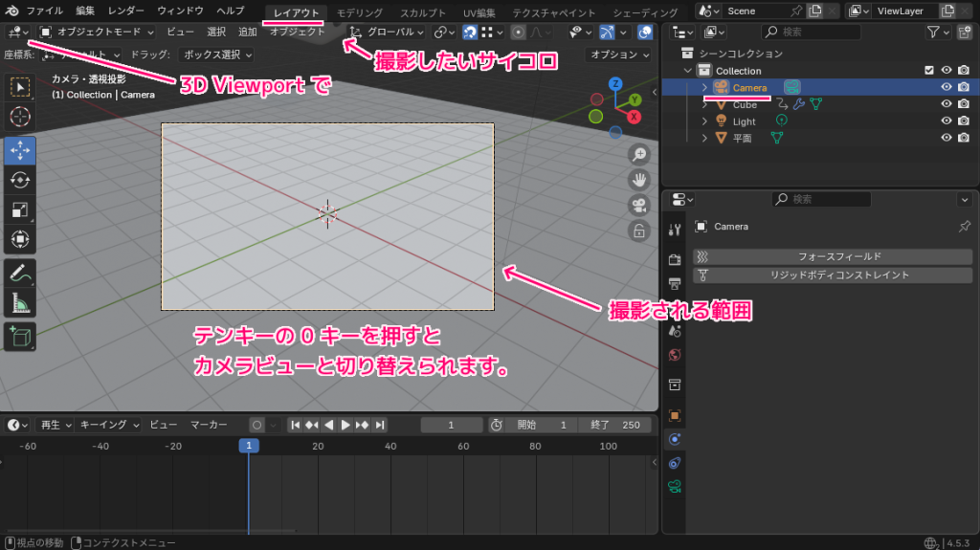This screenshot has width=980, height=550.
Task: Select the Measure tool
Action: 20,304
